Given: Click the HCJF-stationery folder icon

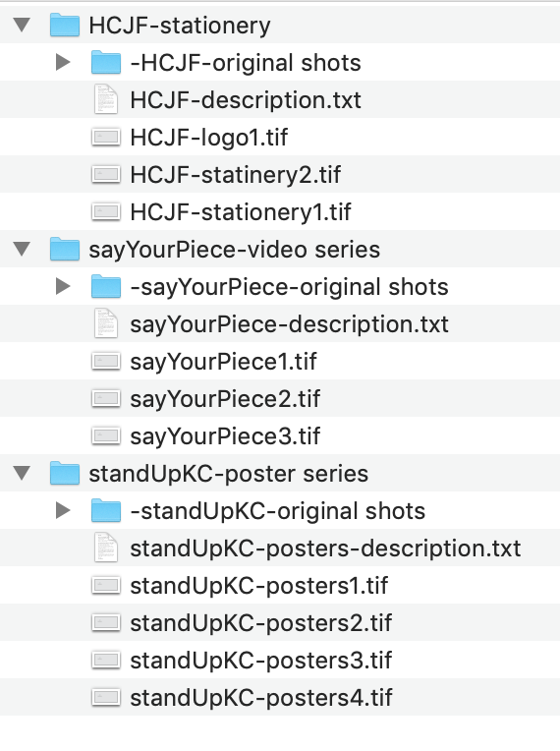Looking at the screenshot, I should click(65, 25).
